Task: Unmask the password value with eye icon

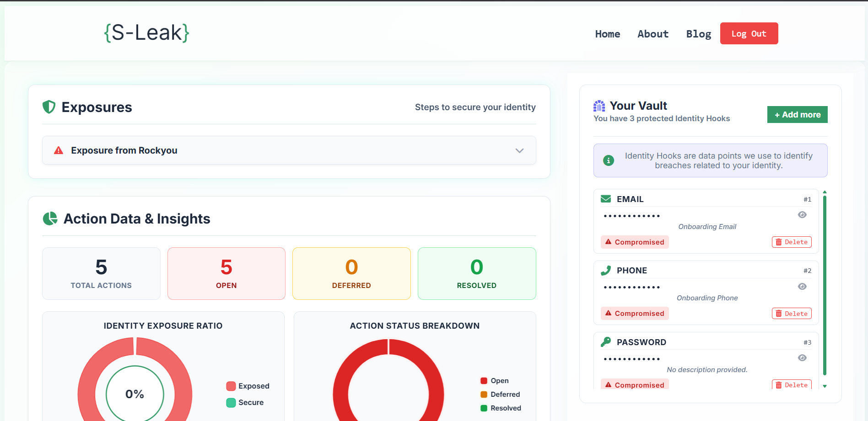Action: (x=802, y=358)
